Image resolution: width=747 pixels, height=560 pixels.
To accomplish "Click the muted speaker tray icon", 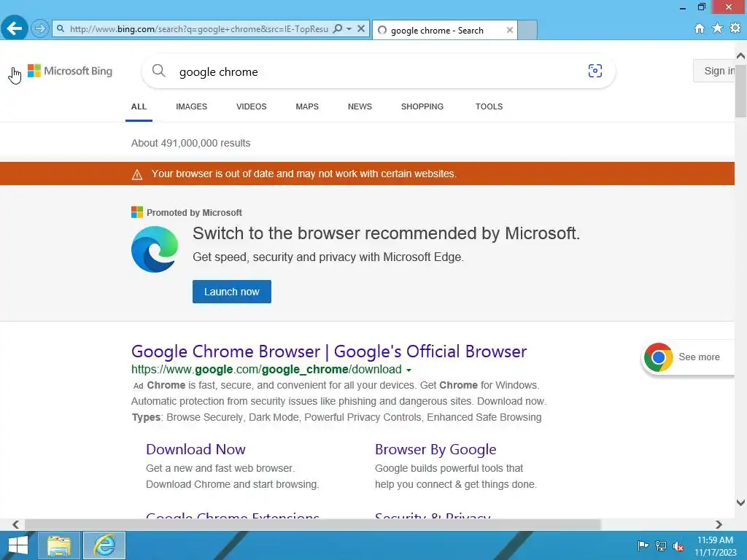I will (x=678, y=545).
